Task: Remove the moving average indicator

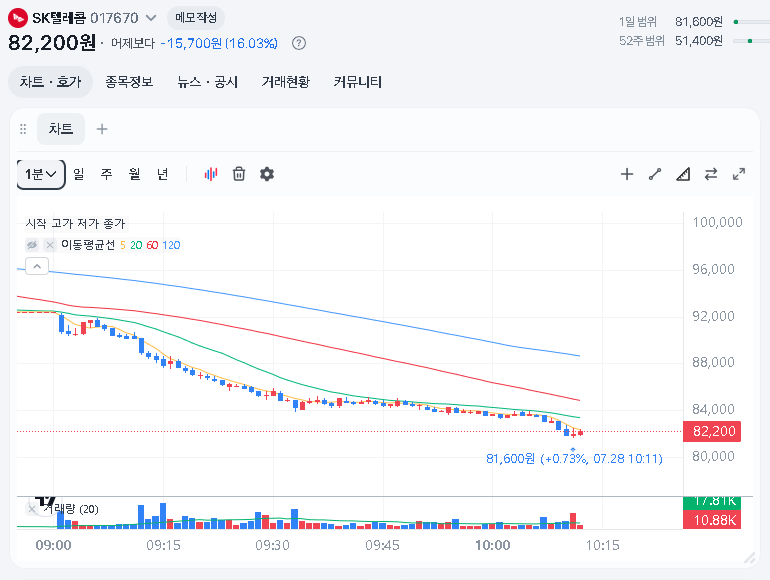Action: 50,245
